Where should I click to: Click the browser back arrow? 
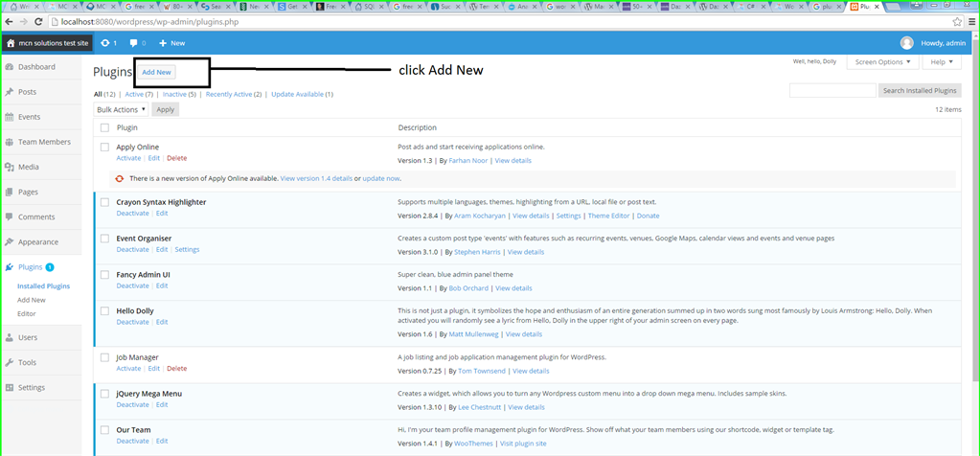click(x=9, y=21)
